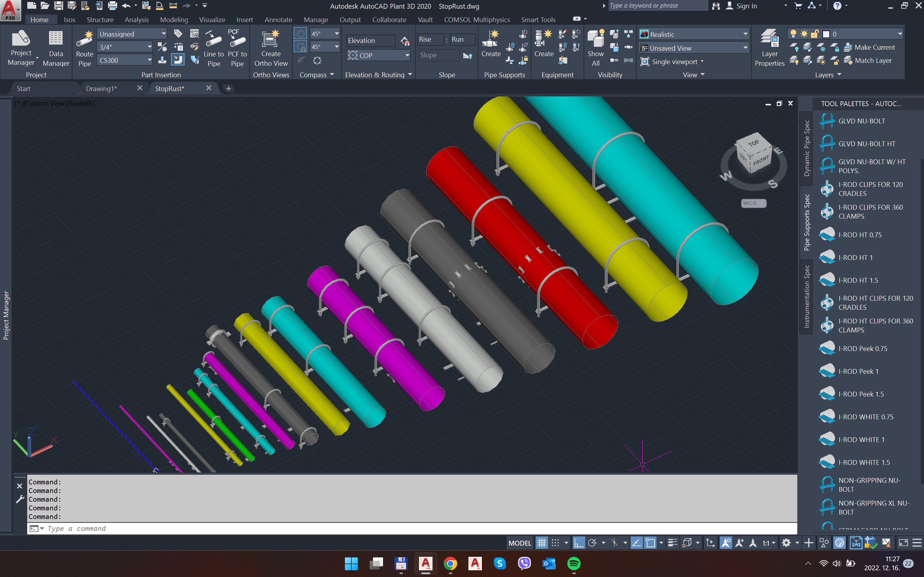Switch to the Drawing1* document tab

102,88
